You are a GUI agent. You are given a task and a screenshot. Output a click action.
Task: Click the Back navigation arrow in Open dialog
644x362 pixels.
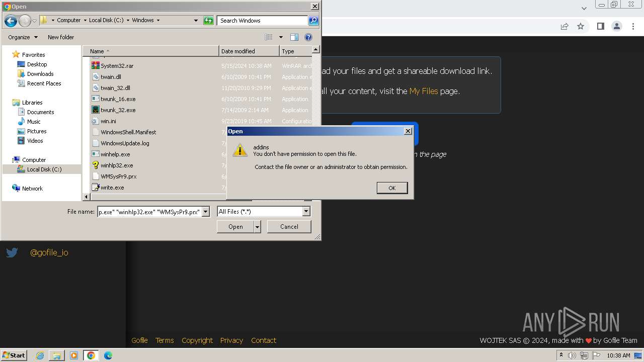tap(11, 21)
